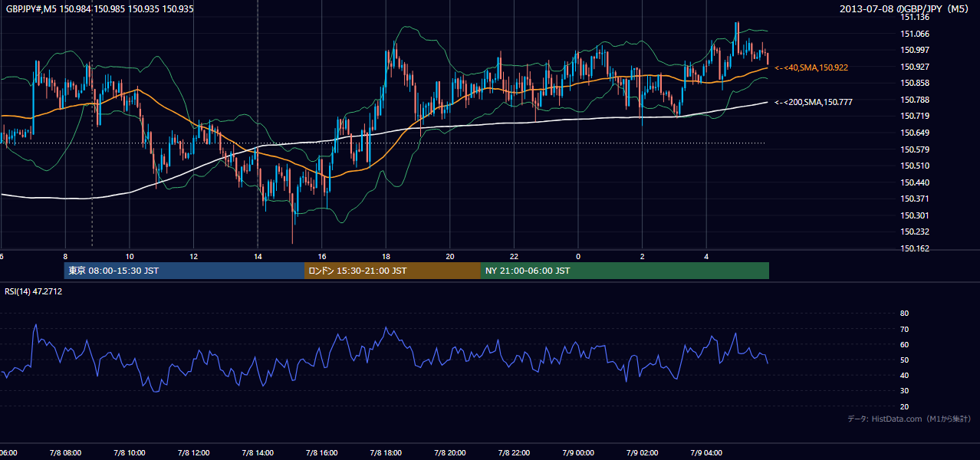Click the 7/8 14:00 date axis label
Image resolution: width=980 pixels, height=460 pixels.
[x=257, y=453]
